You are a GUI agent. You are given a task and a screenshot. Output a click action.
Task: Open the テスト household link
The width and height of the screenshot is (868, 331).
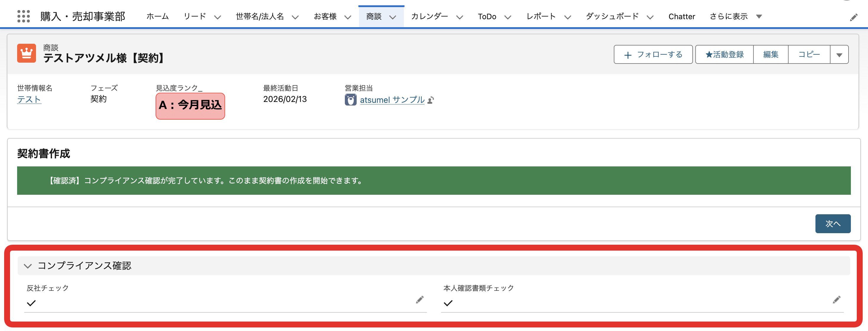click(x=29, y=100)
